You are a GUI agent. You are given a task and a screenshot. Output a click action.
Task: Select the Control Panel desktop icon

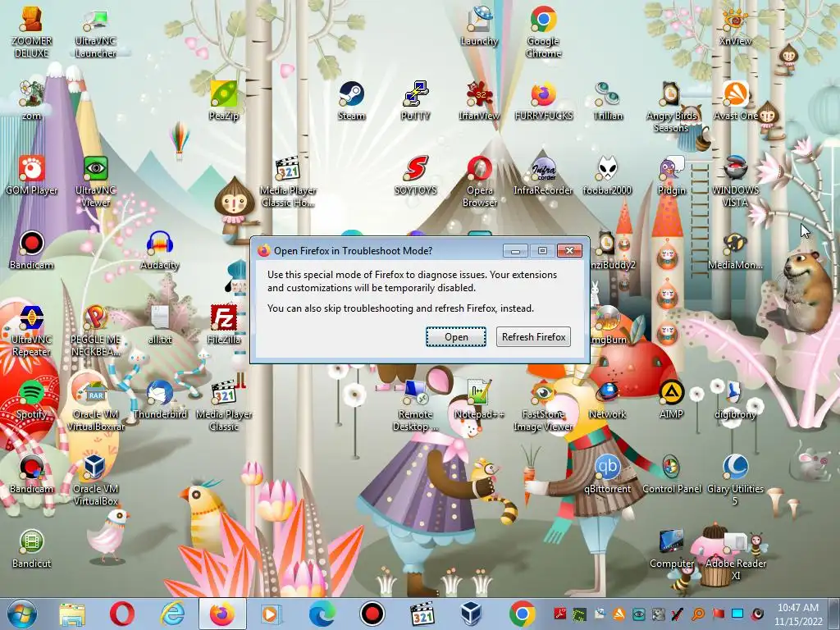671,473
